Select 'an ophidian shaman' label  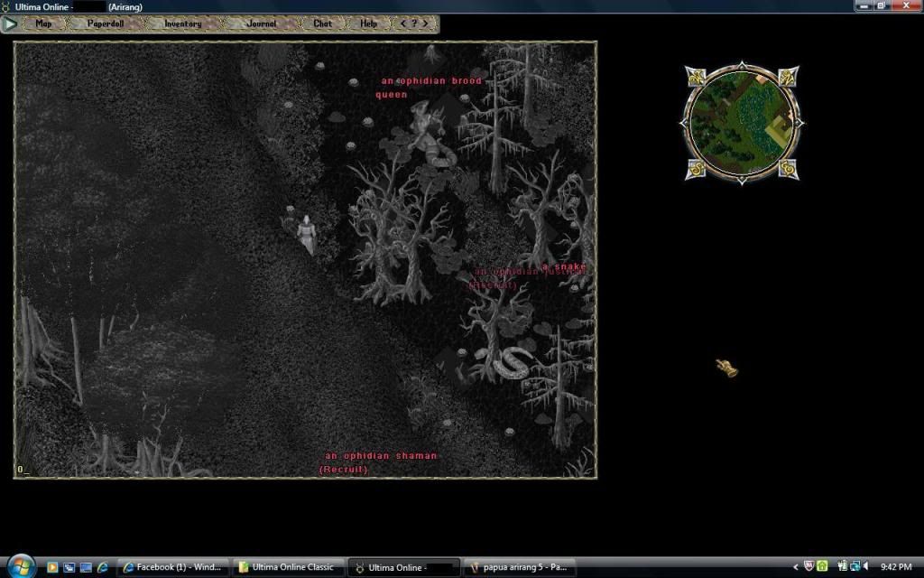381,455
